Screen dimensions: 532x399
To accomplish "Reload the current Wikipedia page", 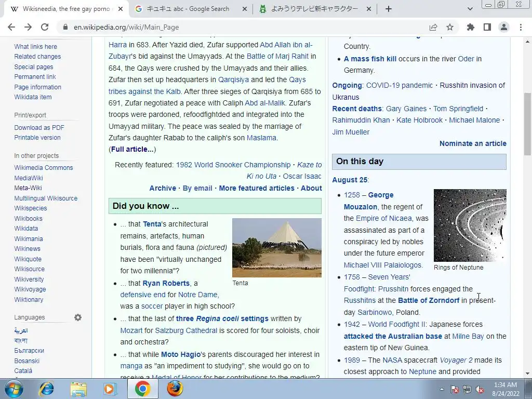I will click(x=45, y=27).
